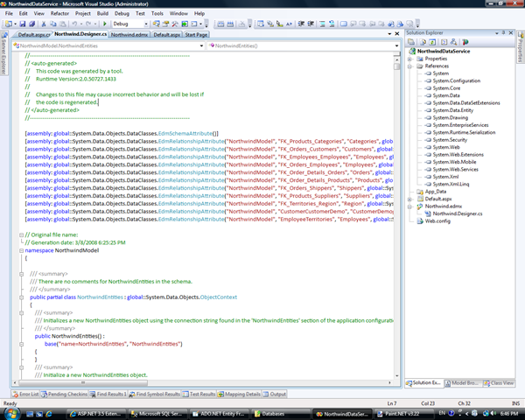
Task: Open the active files list dropdown arrow
Action: pos(389,34)
